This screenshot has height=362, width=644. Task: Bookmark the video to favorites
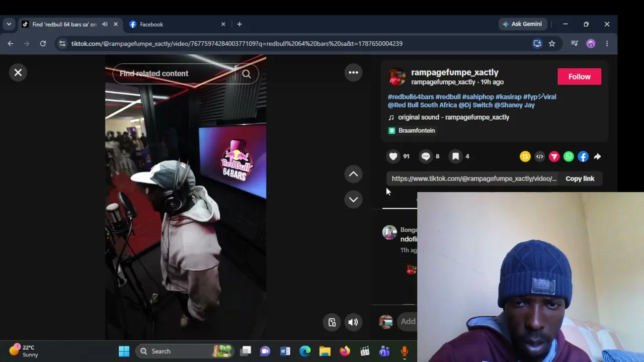click(x=455, y=156)
